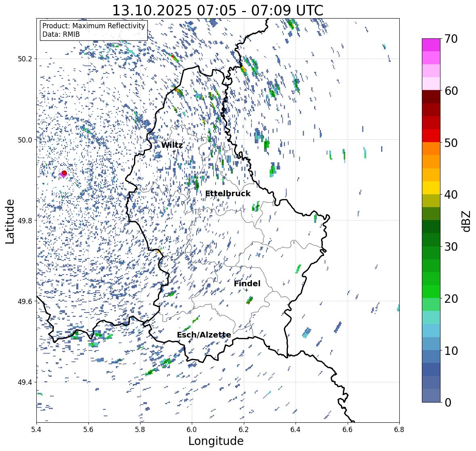Viewport: 476px width, 451px height.
Task: Click longitude tick label 6.2
Action: coord(244,429)
